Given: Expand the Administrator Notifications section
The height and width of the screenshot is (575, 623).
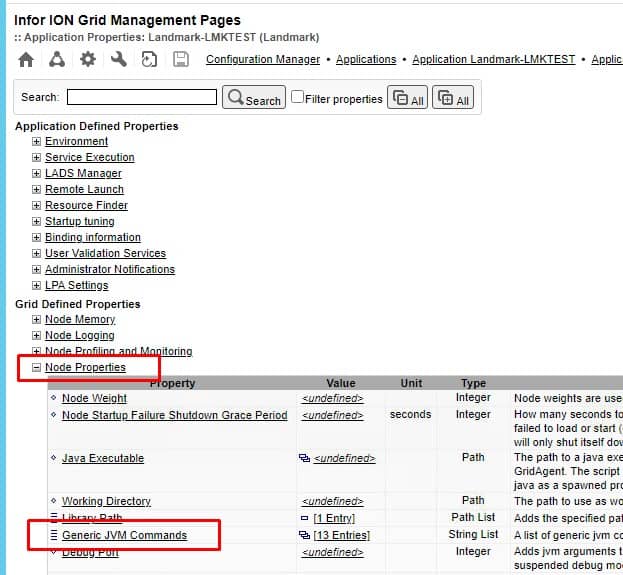Looking at the screenshot, I should click(x=36, y=269).
